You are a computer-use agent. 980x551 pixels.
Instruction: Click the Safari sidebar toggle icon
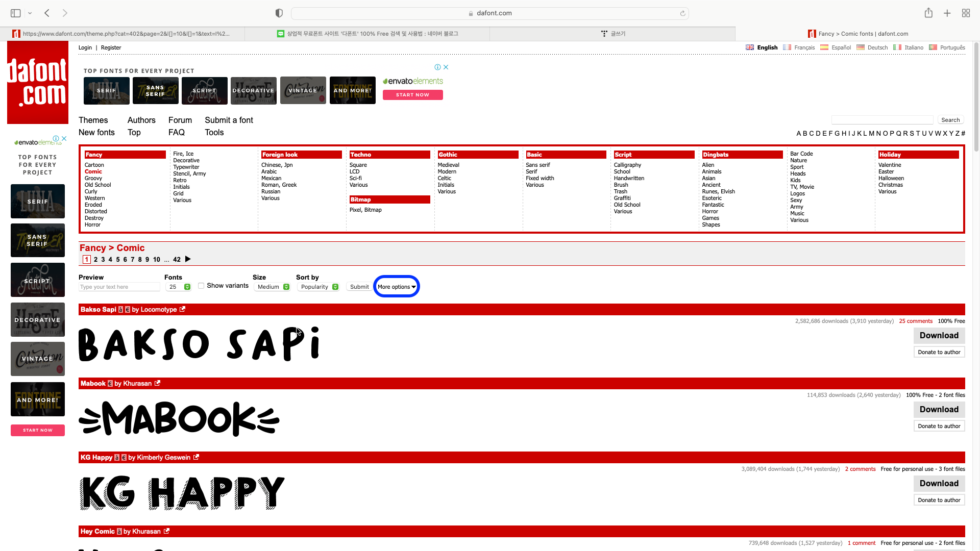click(x=15, y=13)
